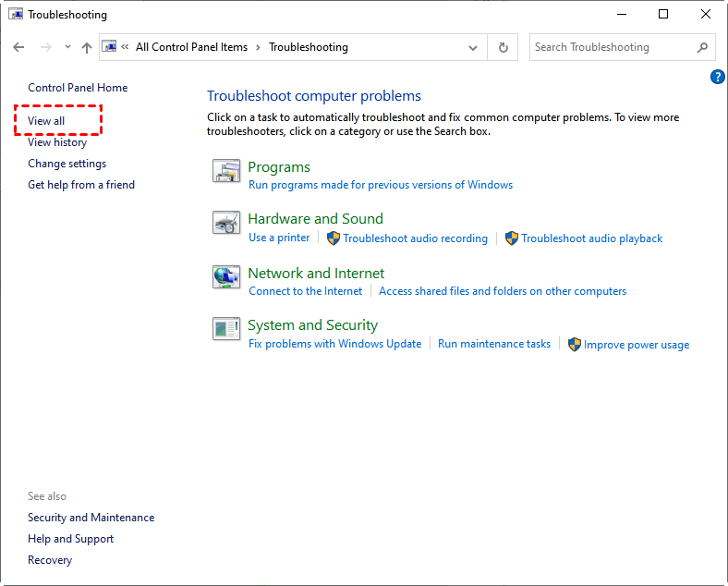Click the search magnifier icon

coord(702,47)
